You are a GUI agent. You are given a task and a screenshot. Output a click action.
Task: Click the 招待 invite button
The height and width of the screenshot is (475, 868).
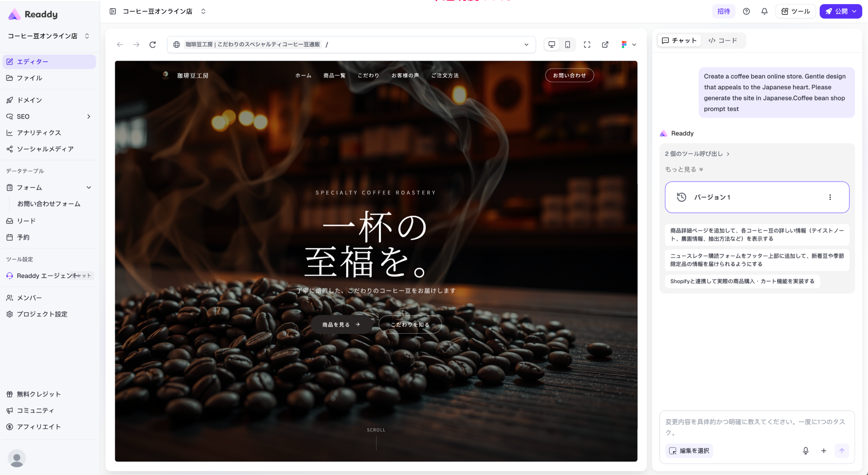coord(723,11)
